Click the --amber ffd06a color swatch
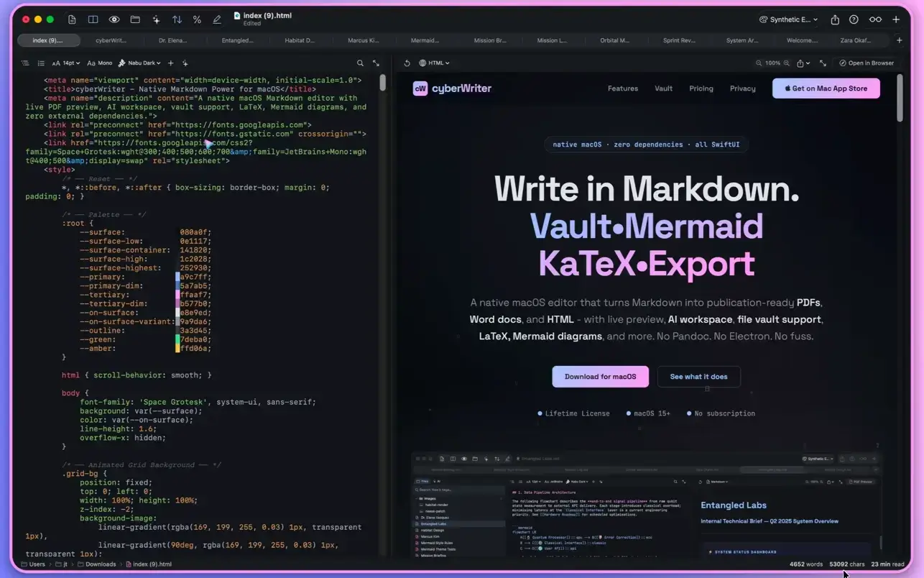The height and width of the screenshot is (578, 924). pyautogui.click(x=177, y=349)
